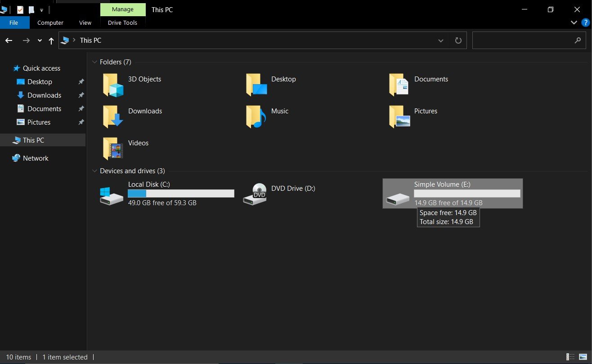Click the address bar breadcrumb chevron
Viewport: 592px width, 364px height.
tap(74, 40)
